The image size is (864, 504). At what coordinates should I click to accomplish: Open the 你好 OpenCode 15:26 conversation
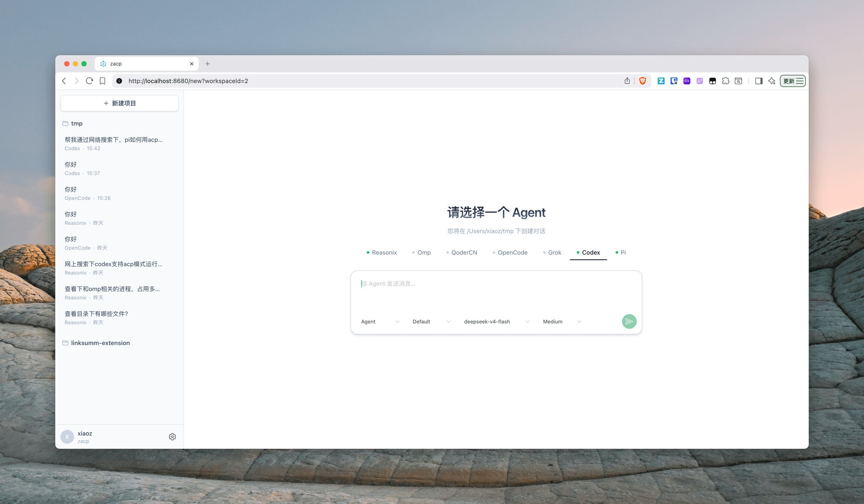click(119, 193)
